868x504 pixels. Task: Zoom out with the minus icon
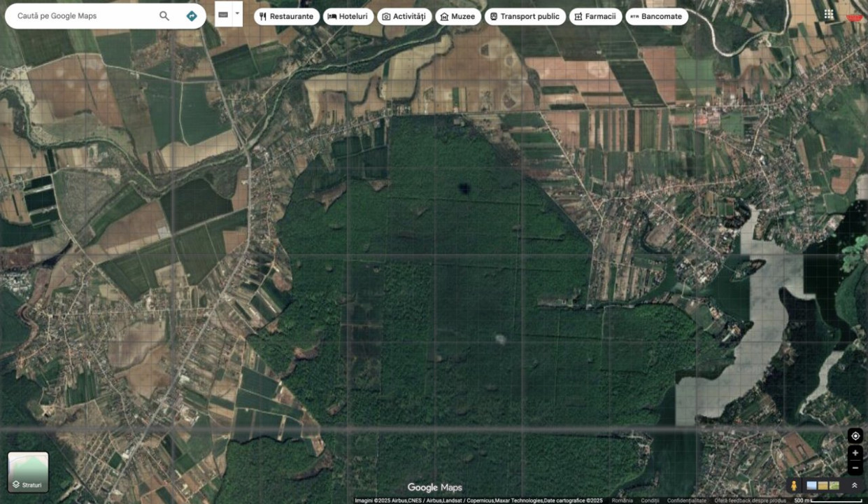(x=855, y=468)
